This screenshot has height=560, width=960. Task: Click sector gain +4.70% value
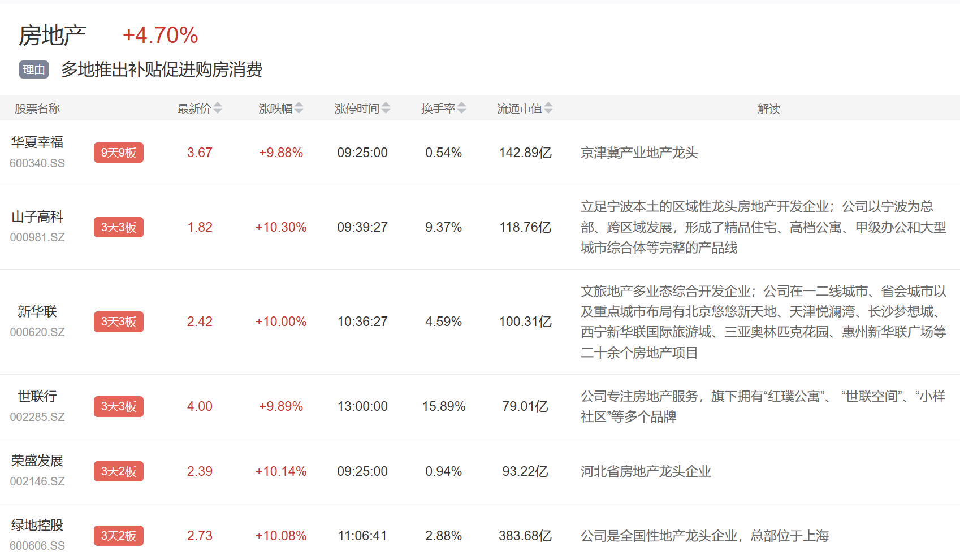[161, 36]
